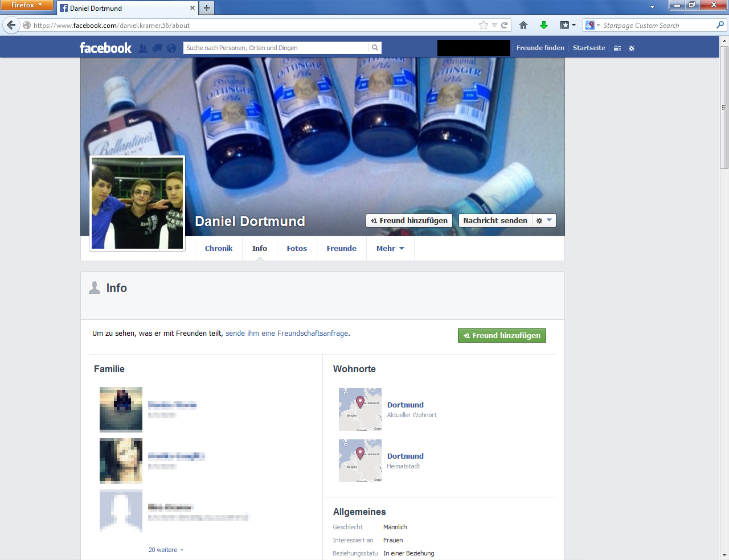The image size is (729, 560).
Task: Bookmark this page with the star icon
Action: (484, 25)
